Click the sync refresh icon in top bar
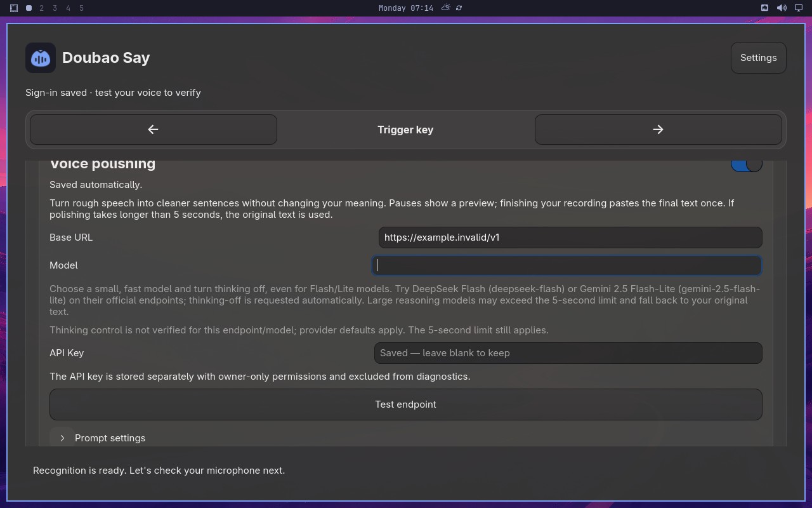Screen dimensions: 812x508 point(459,8)
